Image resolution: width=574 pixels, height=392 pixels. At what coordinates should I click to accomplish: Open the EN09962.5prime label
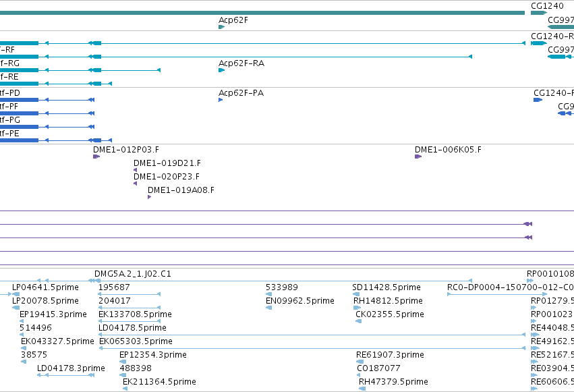(x=300, y=301)
